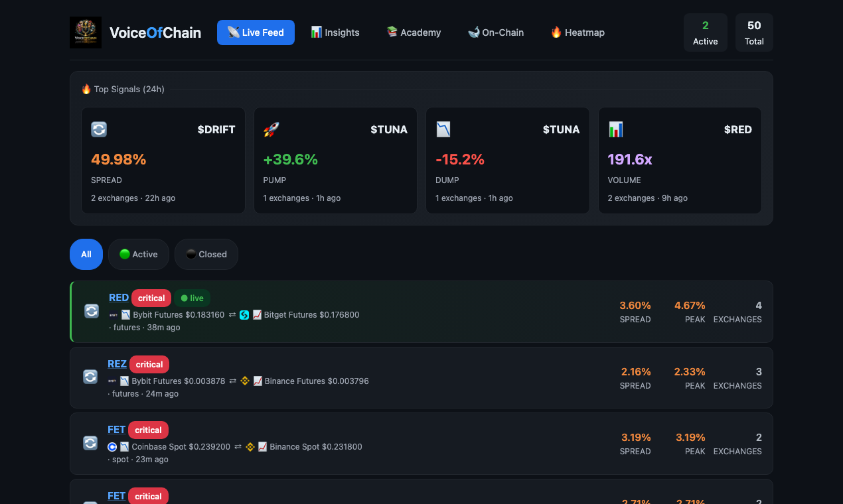Click the VoiceOfChain logo icon
843x504 pixels.
86,32
